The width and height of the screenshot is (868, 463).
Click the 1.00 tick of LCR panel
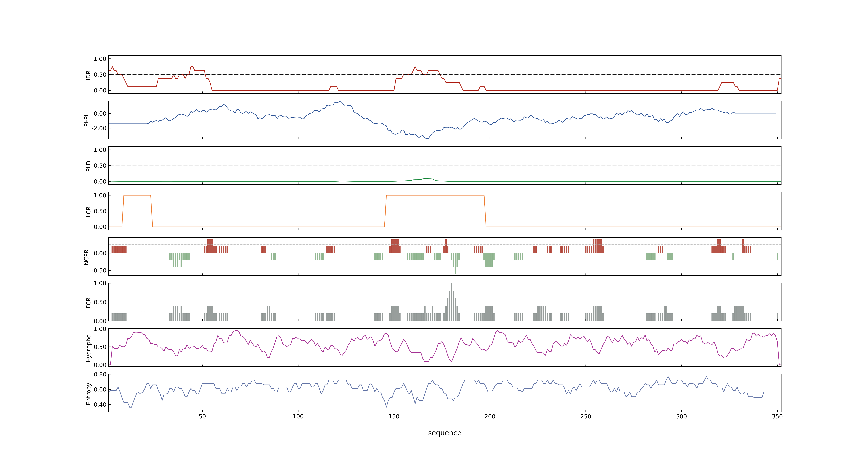pos(100,195)
